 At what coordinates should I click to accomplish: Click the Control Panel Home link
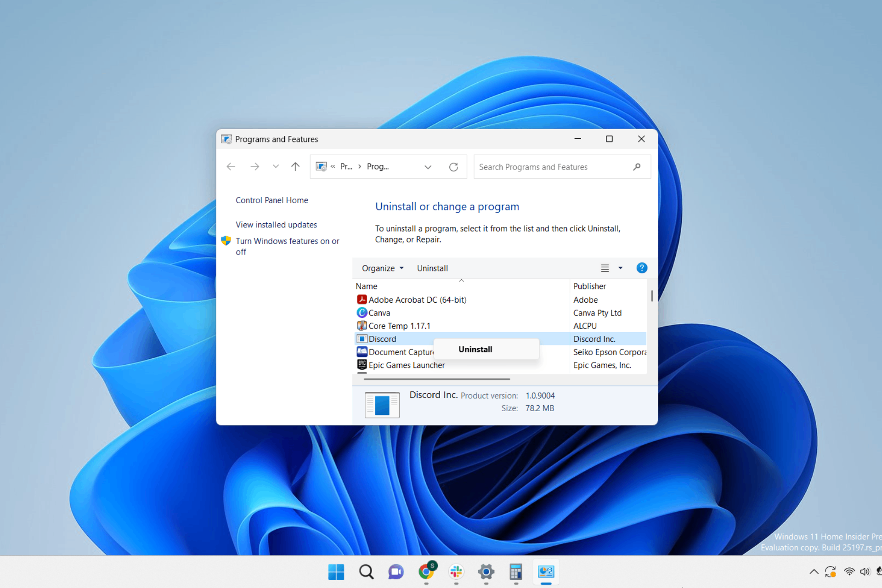[x=271, y=199]
